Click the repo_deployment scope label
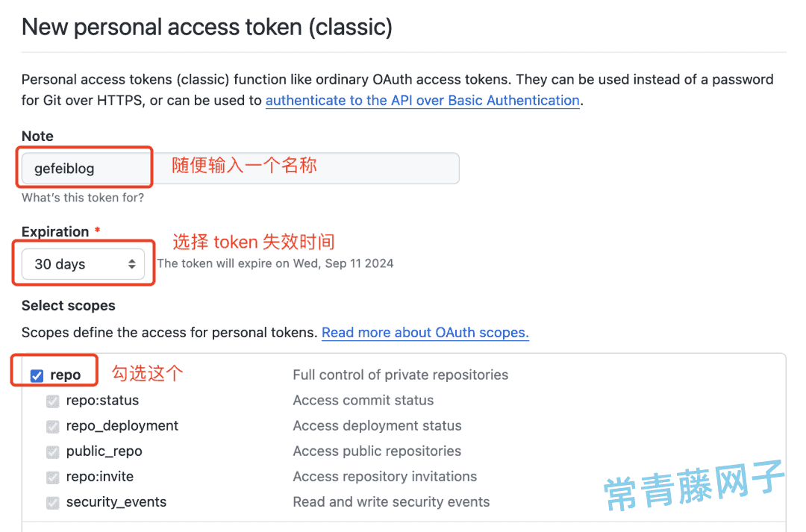 [x=122, y=426]
